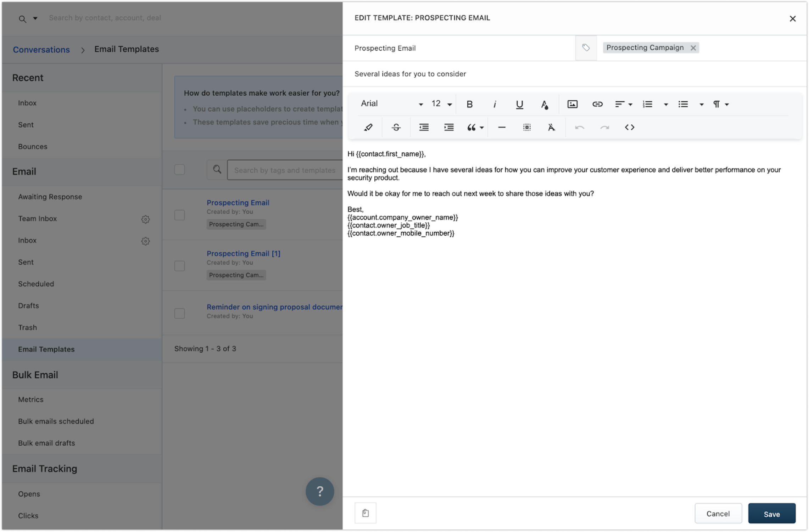Save the template changes

[x=771, y=514]
